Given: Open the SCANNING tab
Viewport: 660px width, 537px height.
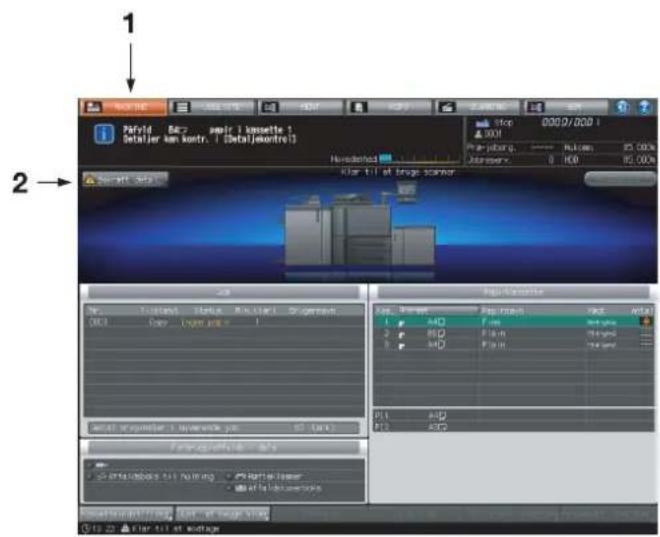Looking at the screenshot, I should coord(478,107).
